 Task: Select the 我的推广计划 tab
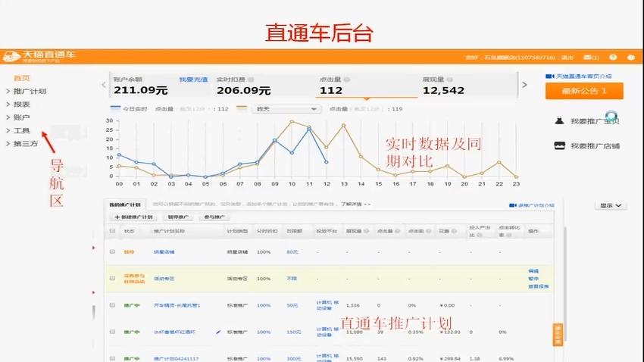[x=125, y=204]
